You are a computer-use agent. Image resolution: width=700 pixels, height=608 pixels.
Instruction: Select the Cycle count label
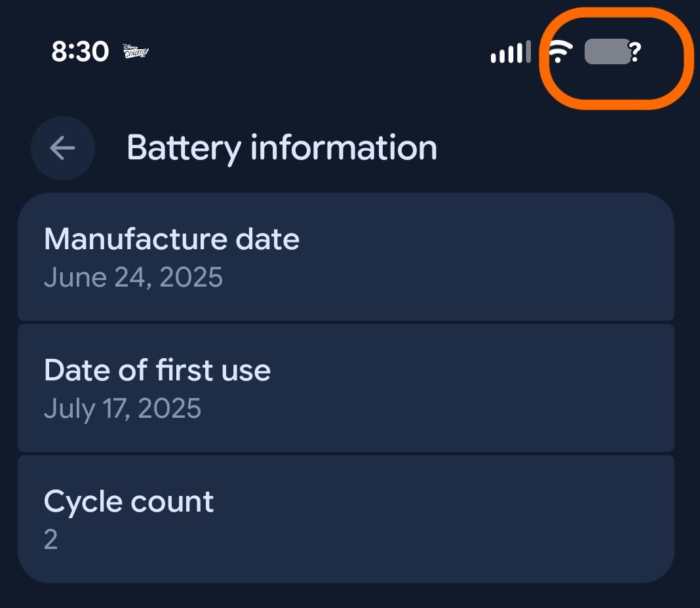[129, 502]
